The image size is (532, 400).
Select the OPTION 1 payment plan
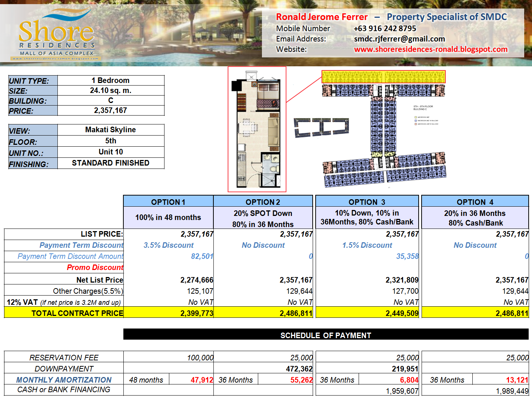[168, 202]
